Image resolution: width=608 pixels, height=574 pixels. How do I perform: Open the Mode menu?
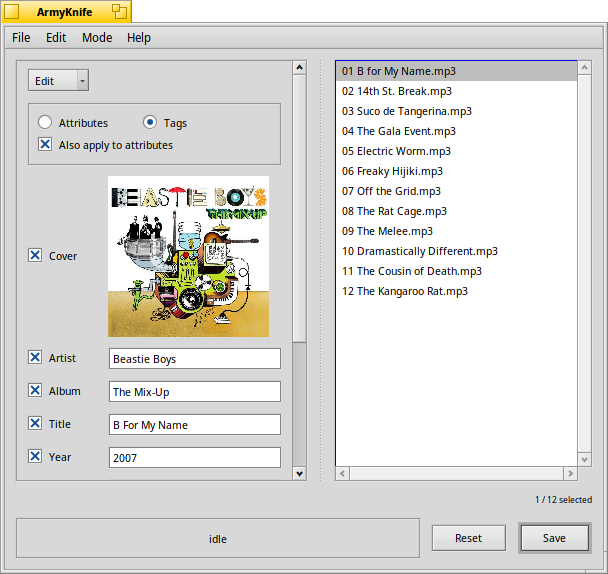97,38
